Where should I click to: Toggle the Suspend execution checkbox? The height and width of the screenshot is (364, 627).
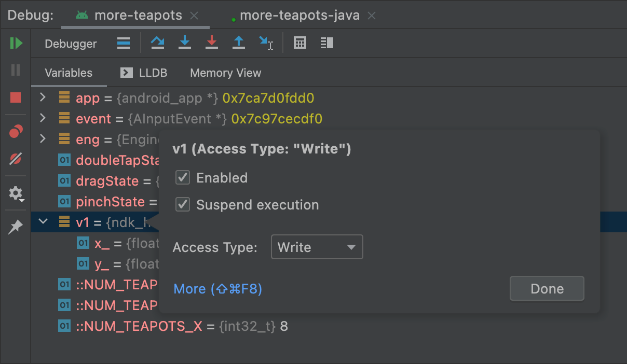click(x=183, y=205)
